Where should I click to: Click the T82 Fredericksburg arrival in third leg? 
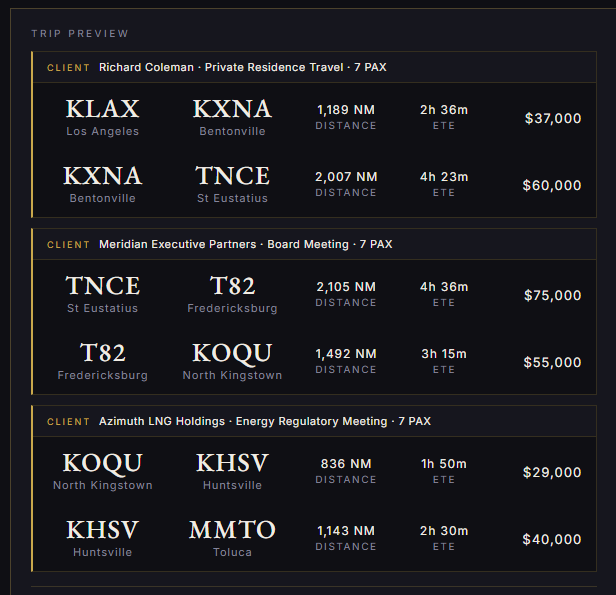point(232,286)
